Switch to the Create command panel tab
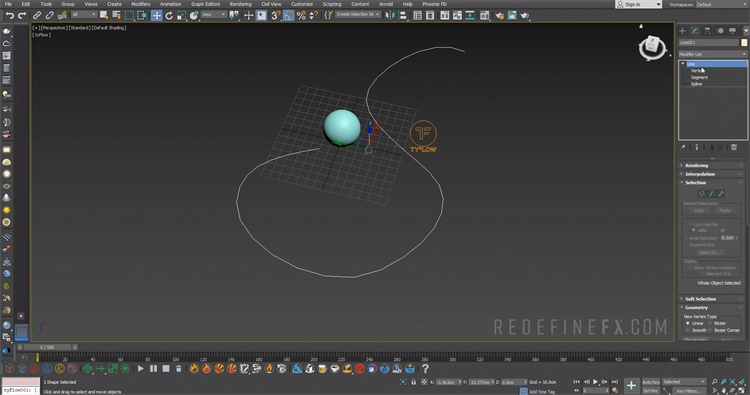 coord(683,31)
